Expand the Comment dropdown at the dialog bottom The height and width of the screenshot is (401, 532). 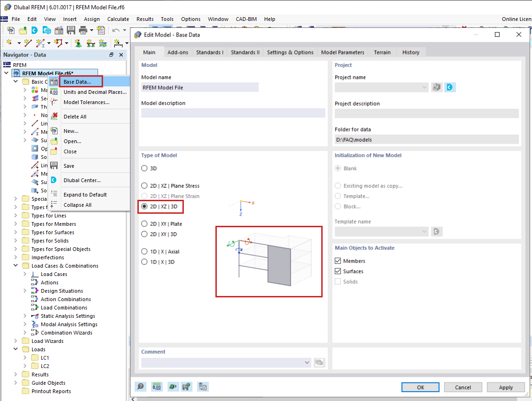click(307, 362)
